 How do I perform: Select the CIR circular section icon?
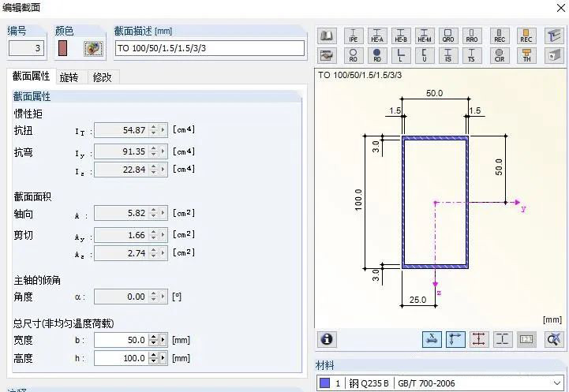(x=499, y=56)
